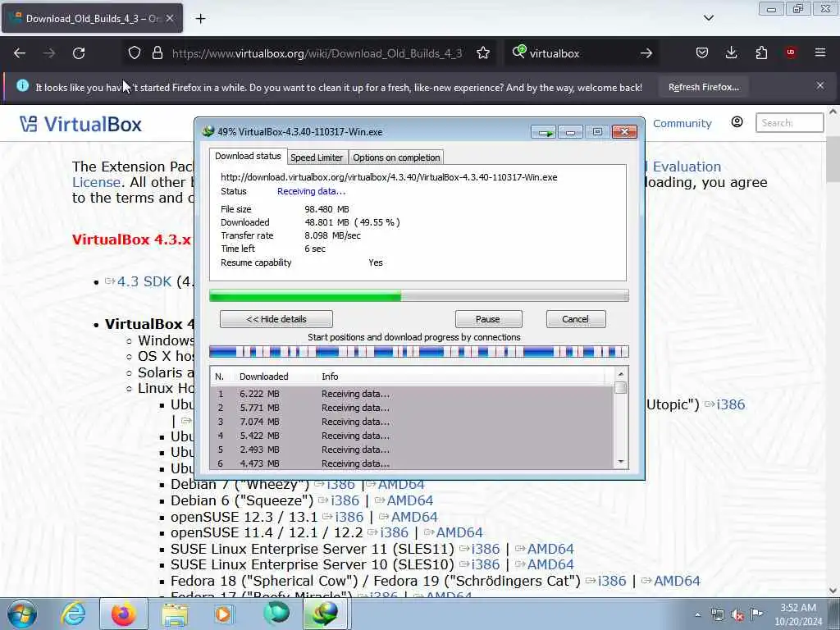Click Refresh Firefox button

(x=703, y=87)
